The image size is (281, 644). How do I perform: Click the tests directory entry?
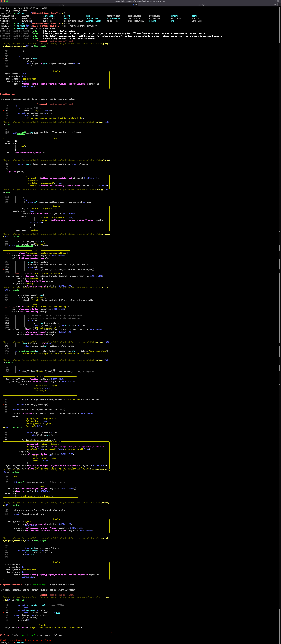195,16
